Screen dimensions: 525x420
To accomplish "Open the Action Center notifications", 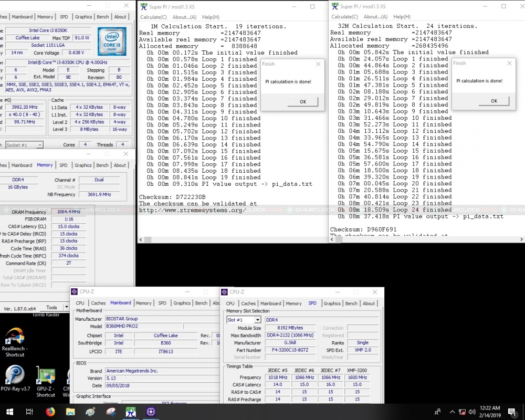I will click(x=512, y=412).
